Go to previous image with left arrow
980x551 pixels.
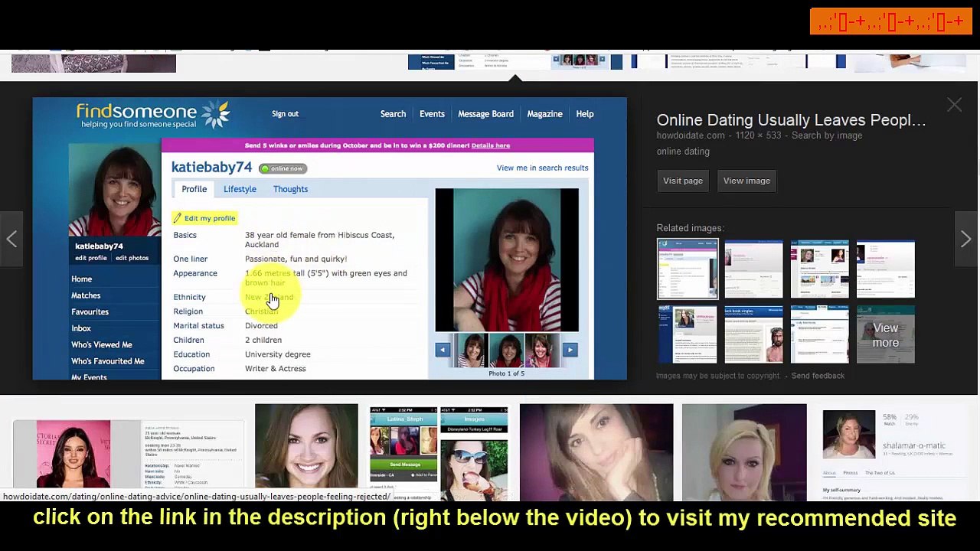click(12, 239)
